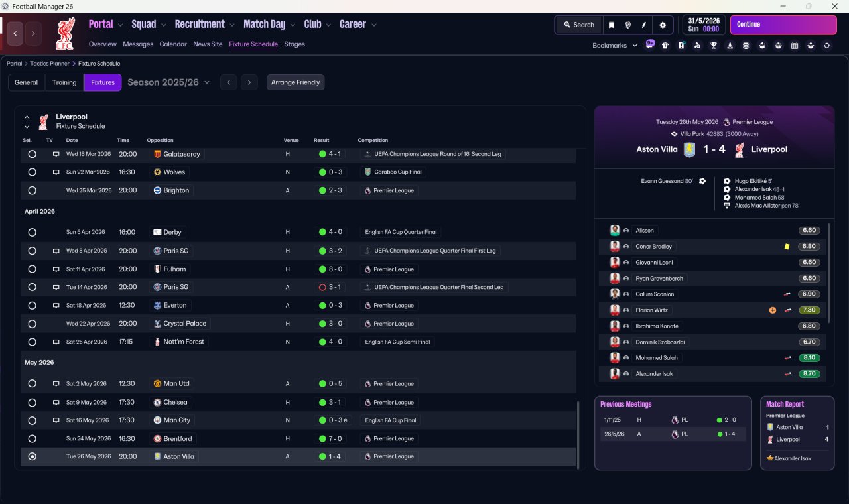Switch to the Messages tab
849x504 pixels.
[138, 44]
